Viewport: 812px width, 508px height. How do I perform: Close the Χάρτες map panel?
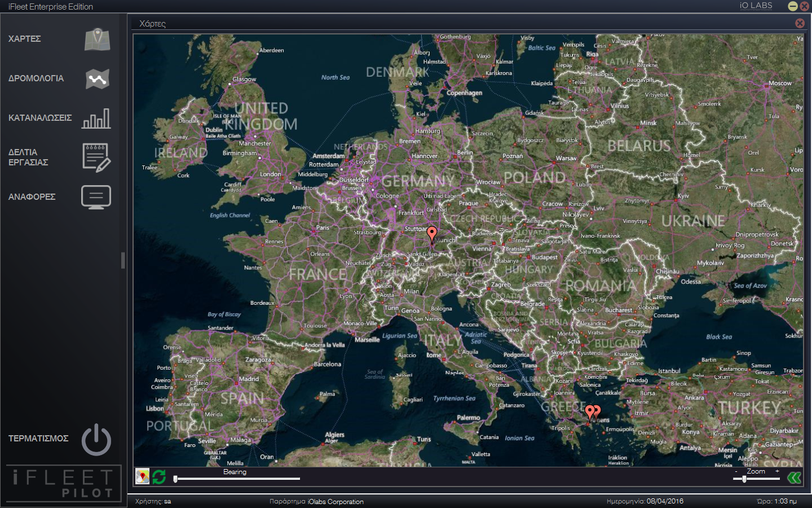pos(800,23)
